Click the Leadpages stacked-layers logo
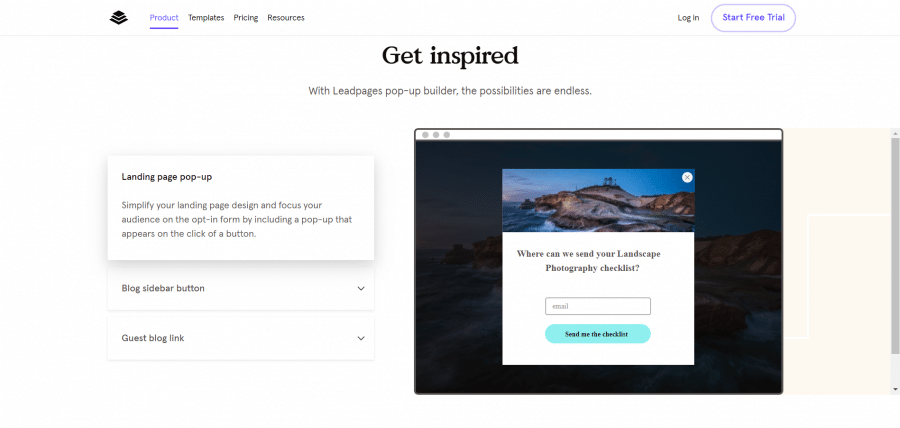Screen dimensions: 900x428 click(x=119, y=18)
